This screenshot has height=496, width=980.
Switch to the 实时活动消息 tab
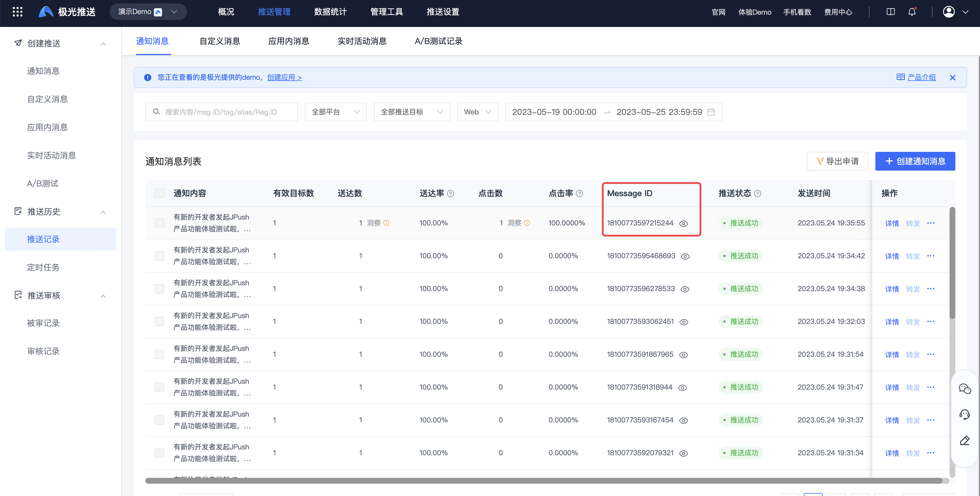point(362,41)
